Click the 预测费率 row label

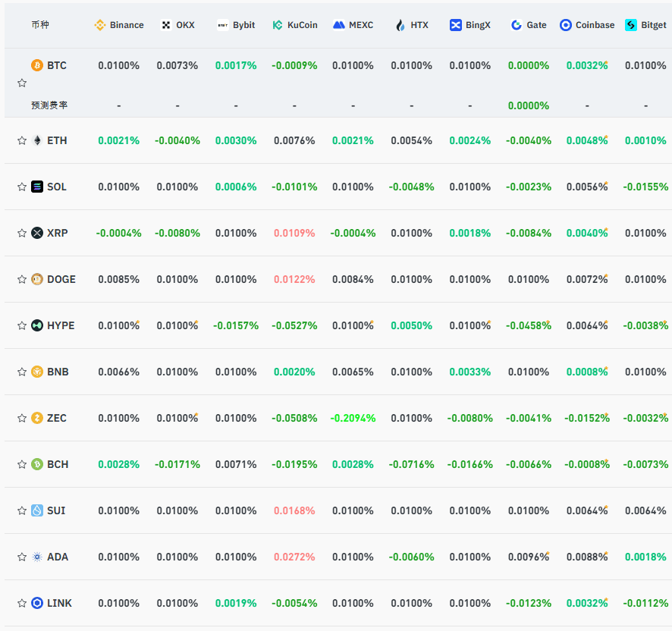49,105
